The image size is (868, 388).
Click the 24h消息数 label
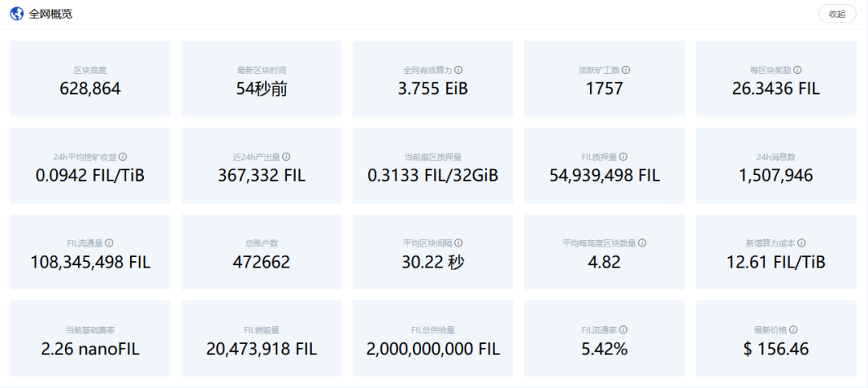(776, 157)
